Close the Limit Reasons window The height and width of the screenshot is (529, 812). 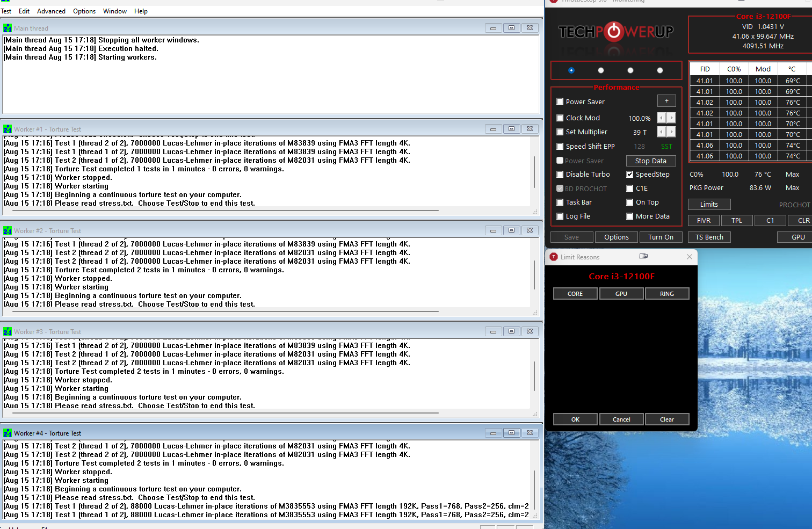[690, 257]
